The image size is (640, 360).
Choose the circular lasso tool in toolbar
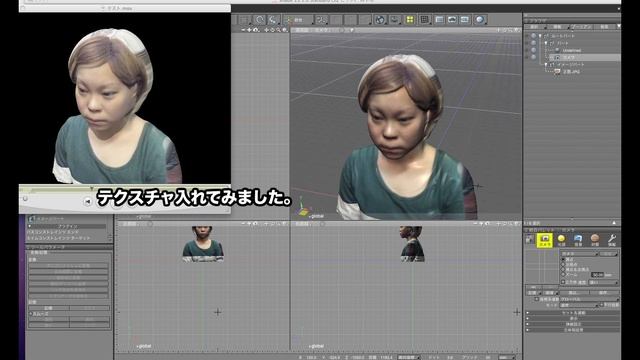260,20
